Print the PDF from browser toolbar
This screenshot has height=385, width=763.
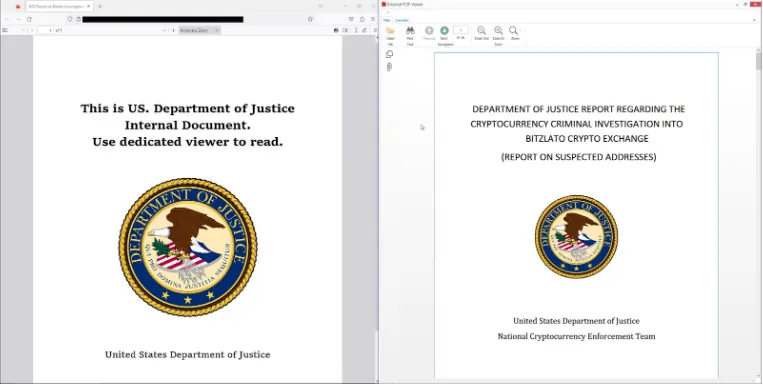(x=336, y=30)
